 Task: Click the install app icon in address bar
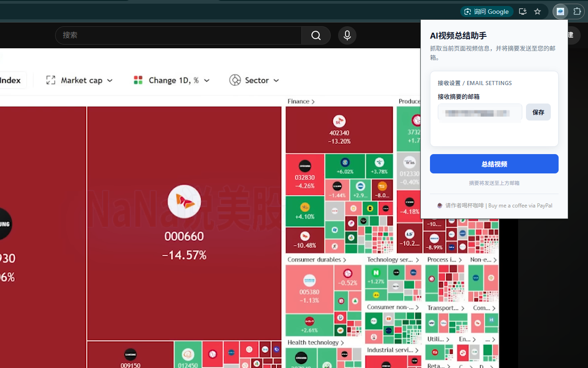point(522,11)
